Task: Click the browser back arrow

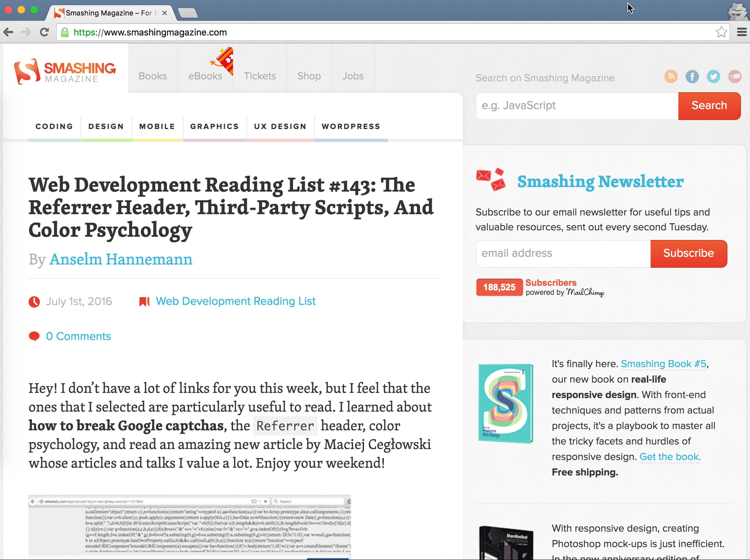Action: 8,32
